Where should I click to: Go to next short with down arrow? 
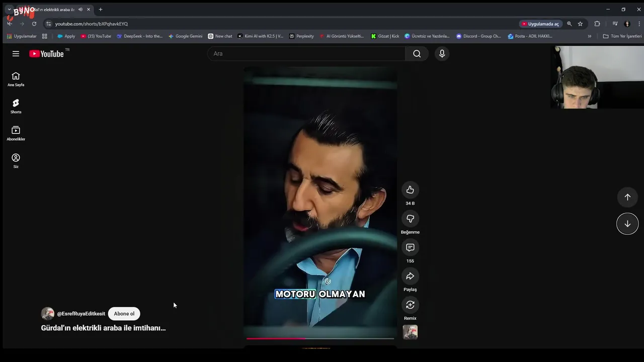[x=627, y=224]
